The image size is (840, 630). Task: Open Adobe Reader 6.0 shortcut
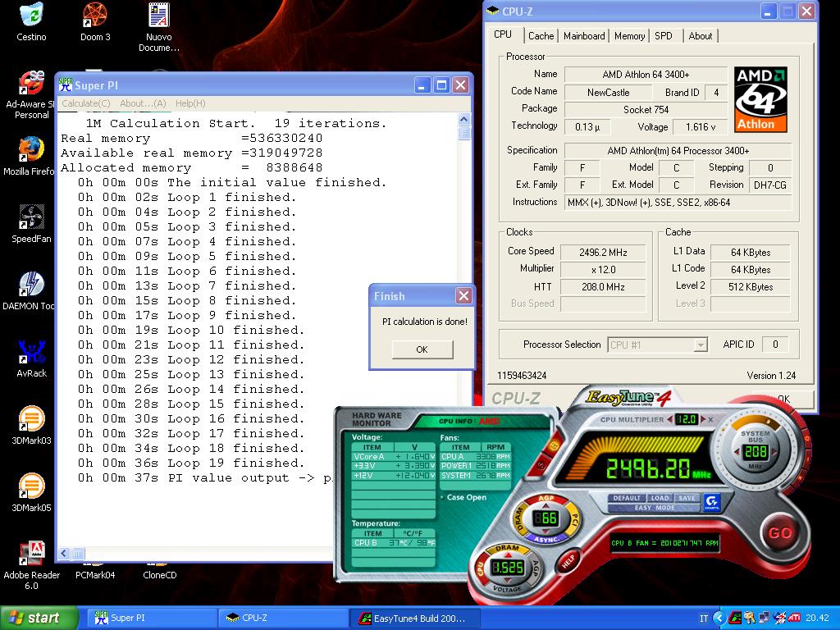pos(31,565)
